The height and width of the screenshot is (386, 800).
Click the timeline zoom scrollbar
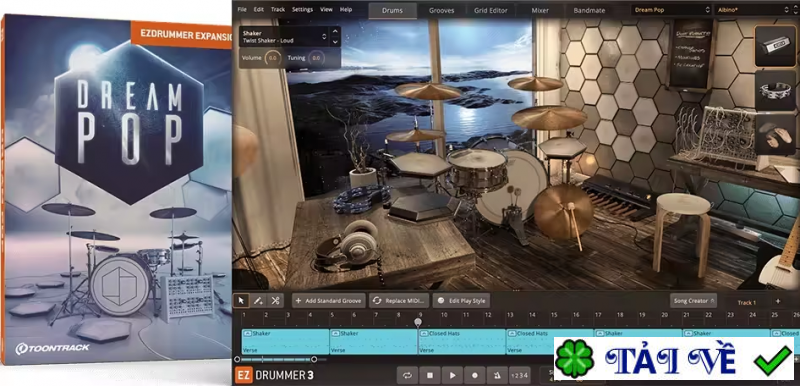[276, 359]
